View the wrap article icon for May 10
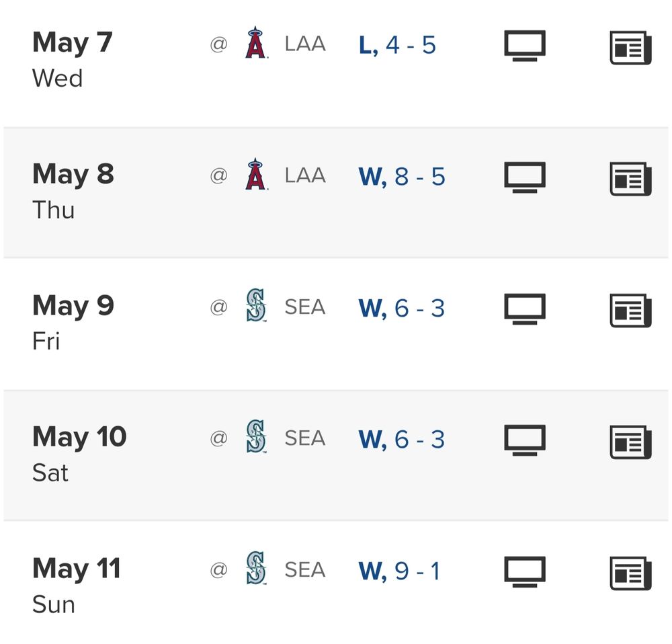Viewport: 672px width, 644px height. [630, 442]
